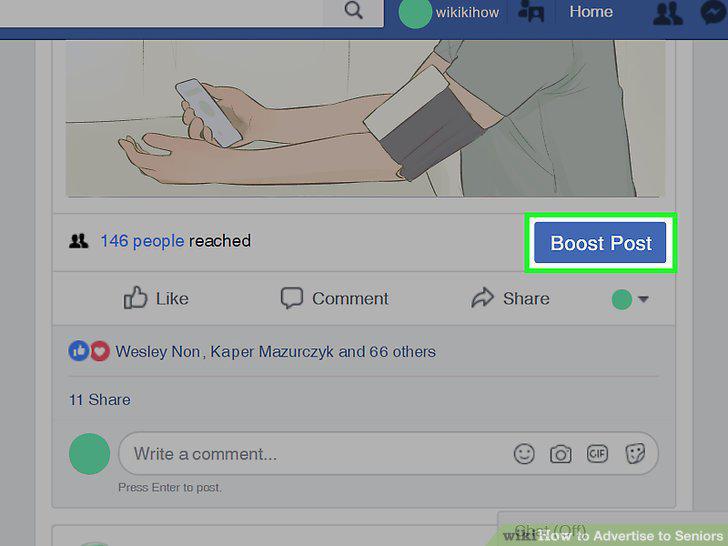
Task: Go to the Home tab
Action: (x=591, y=12)
